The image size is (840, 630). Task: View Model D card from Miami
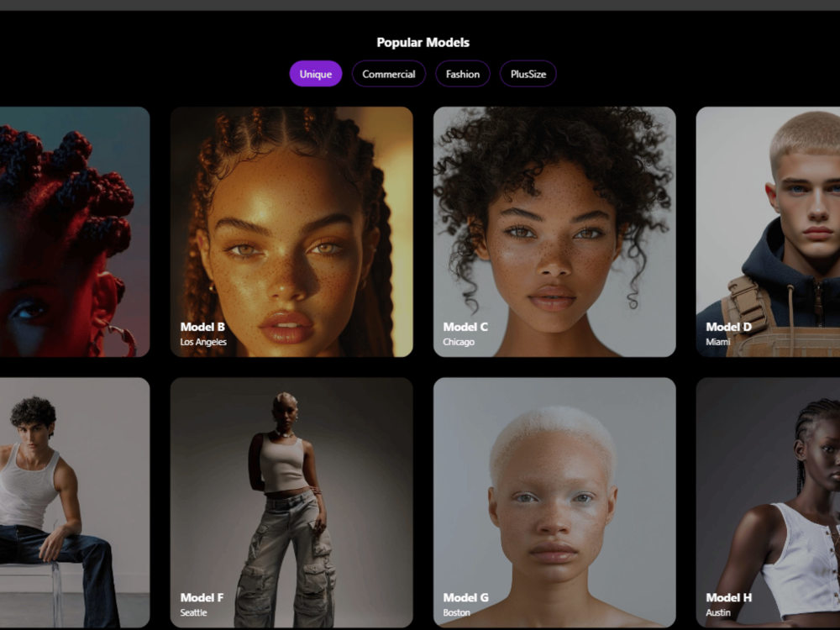click(768, 232)
